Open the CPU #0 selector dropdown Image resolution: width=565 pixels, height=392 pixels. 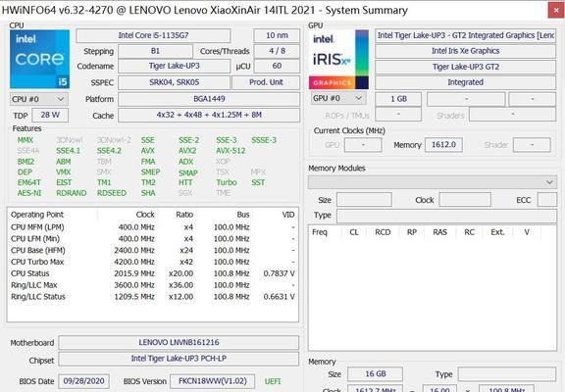pyautogui.click(x=38, y=99)
